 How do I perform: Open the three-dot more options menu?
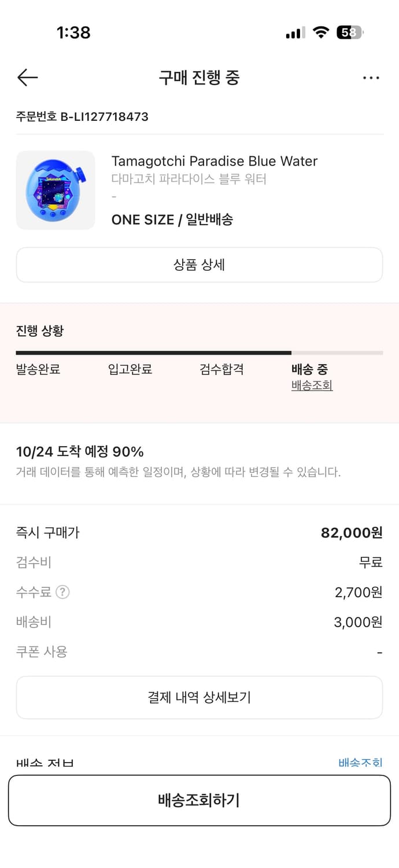pos(371,78)
